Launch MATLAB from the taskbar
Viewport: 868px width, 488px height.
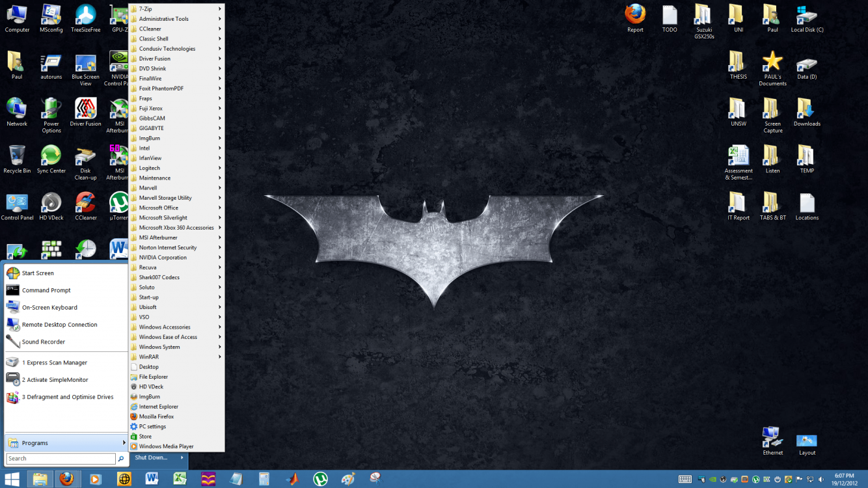click(x=292, y=479)
